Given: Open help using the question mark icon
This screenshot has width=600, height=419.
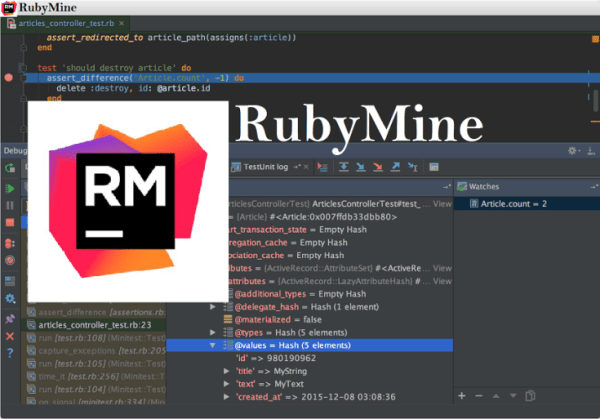Looking at the screenshot, I should [x=10, y=353].
